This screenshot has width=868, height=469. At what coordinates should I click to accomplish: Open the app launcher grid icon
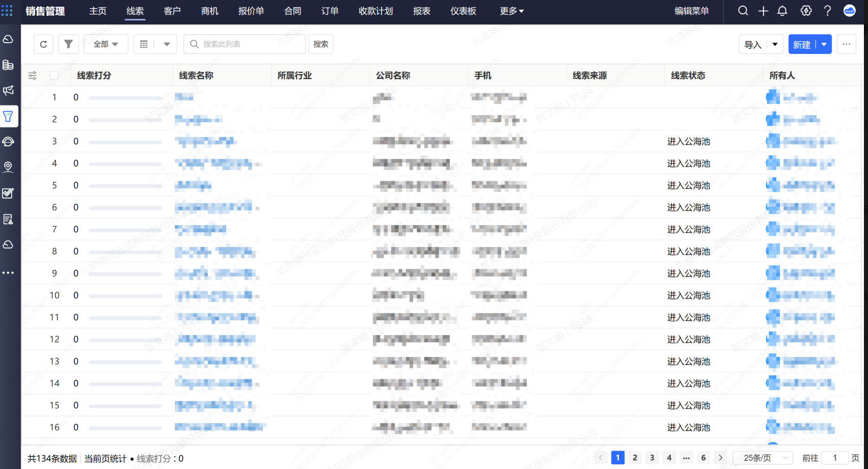[x=7, y=11]
